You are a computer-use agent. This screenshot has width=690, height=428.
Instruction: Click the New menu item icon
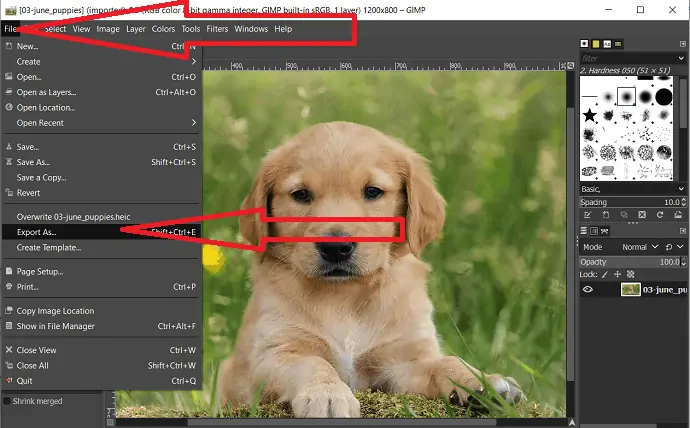(x=8, y=46)
